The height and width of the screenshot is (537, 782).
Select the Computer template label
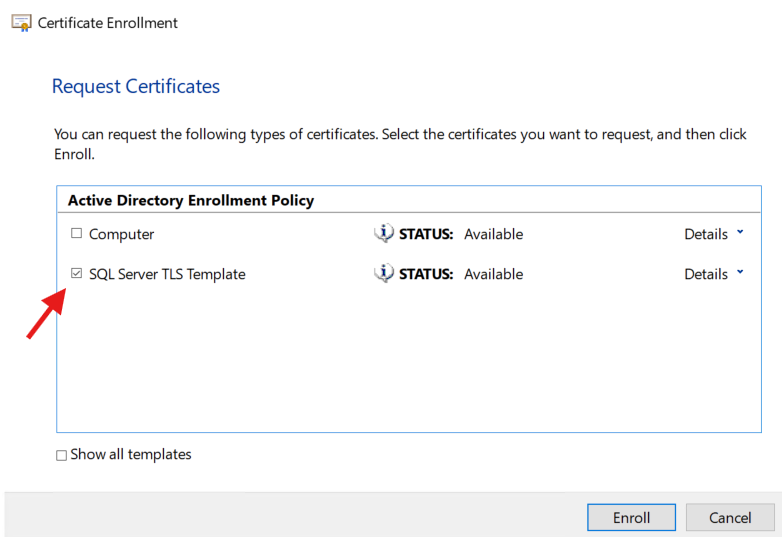click(122, 234)
